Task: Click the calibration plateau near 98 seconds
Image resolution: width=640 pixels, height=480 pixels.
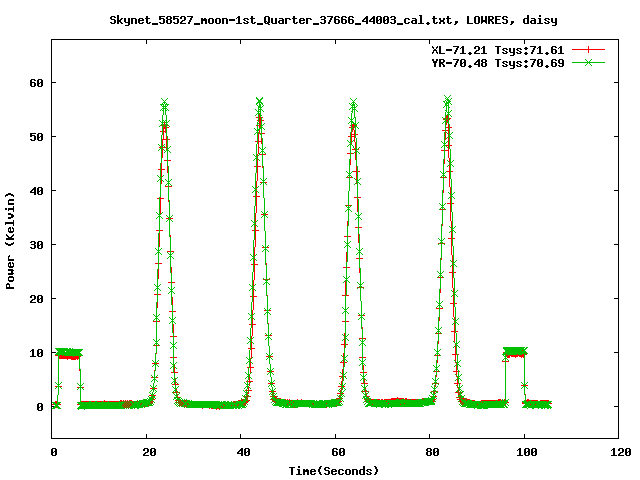Action: [515, 352]
